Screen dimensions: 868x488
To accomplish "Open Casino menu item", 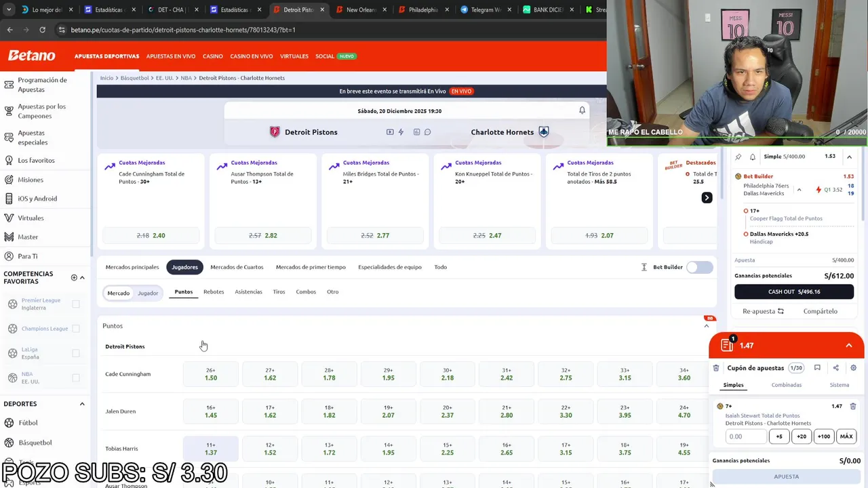I will [x=213, y=56].
